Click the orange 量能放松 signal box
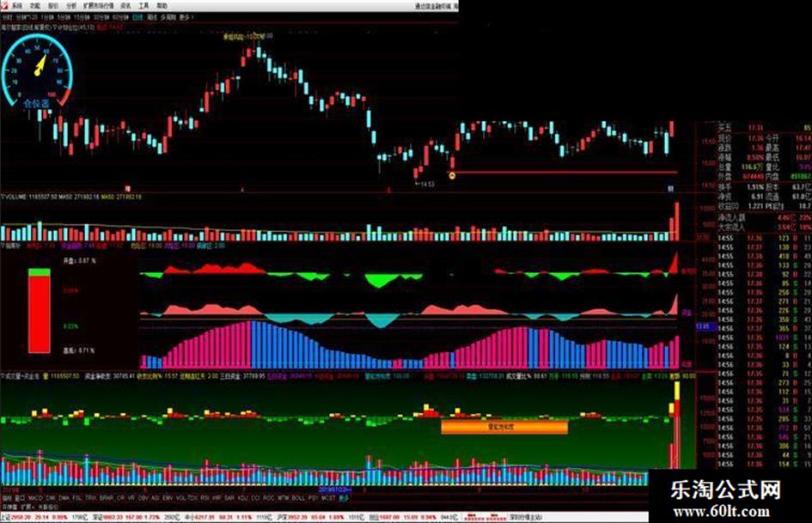The width and height of the screenshot is (812, 523). [x=504, y=427]
